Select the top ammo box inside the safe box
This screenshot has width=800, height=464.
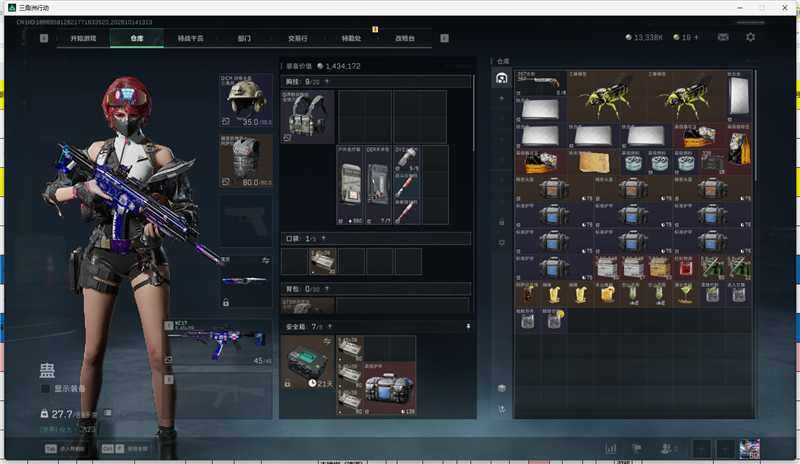coord(350,348)
